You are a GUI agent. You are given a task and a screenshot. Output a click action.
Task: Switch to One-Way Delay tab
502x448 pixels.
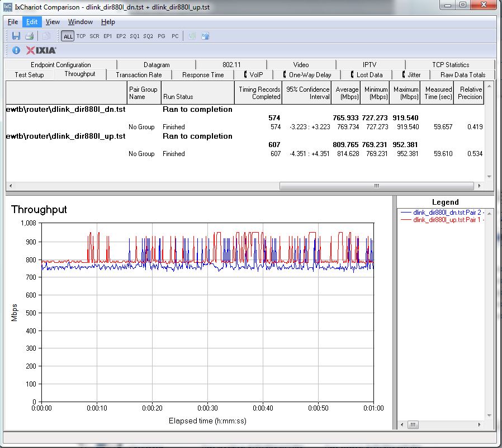click(x=307, y=75)
